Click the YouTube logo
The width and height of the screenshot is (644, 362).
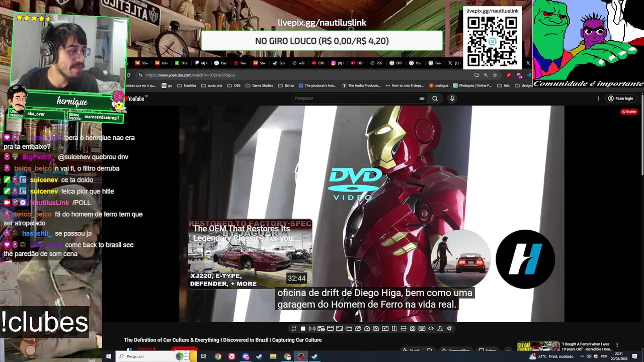point(135,99)
